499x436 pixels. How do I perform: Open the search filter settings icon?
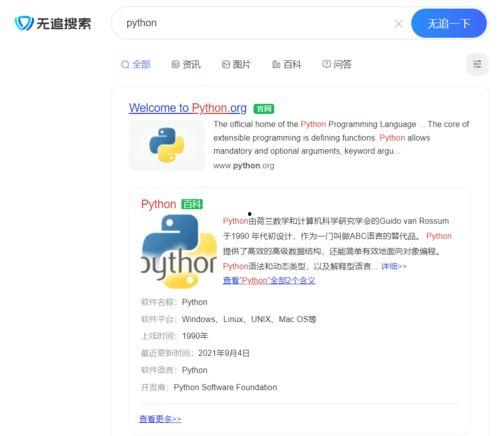pos(477,64)
